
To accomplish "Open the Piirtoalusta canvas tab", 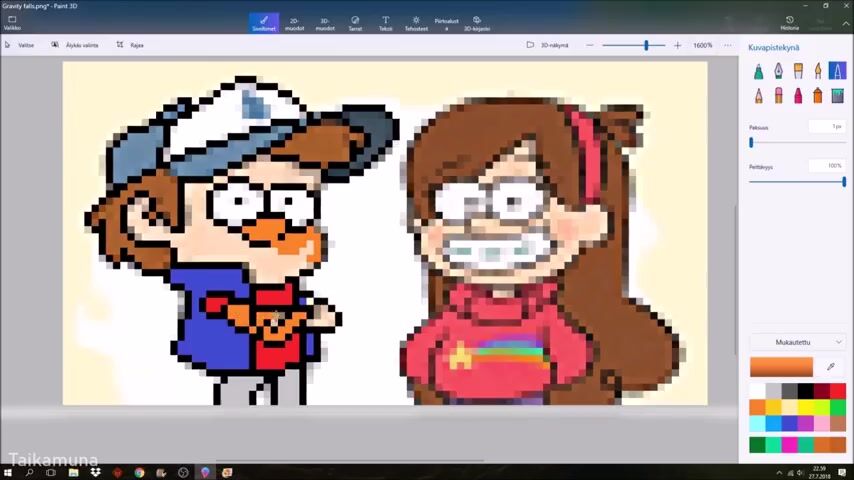I will [x=447, y=23].
